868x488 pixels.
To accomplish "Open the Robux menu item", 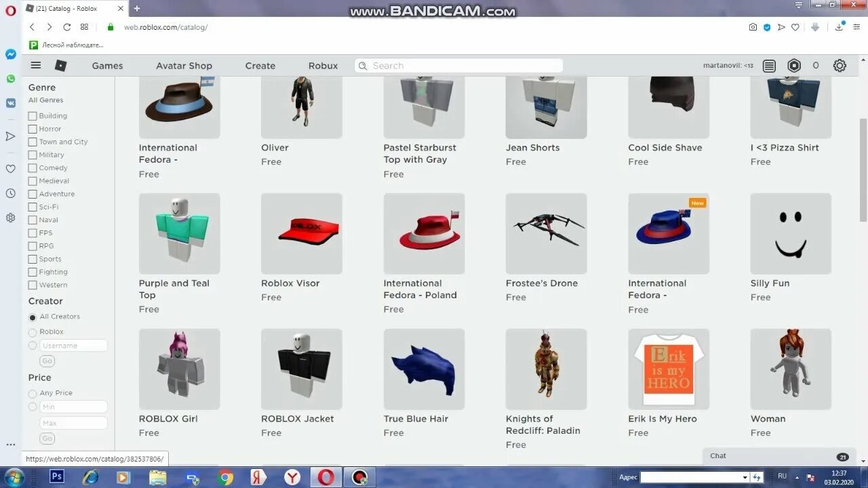I will tap(323, 66).
